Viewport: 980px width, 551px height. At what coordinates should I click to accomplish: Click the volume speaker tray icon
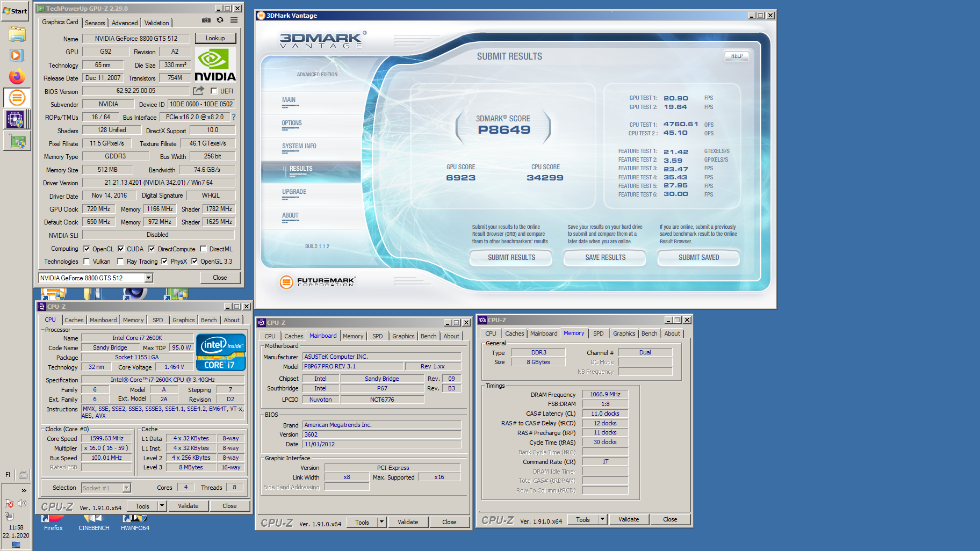click(x=22, y=503)
